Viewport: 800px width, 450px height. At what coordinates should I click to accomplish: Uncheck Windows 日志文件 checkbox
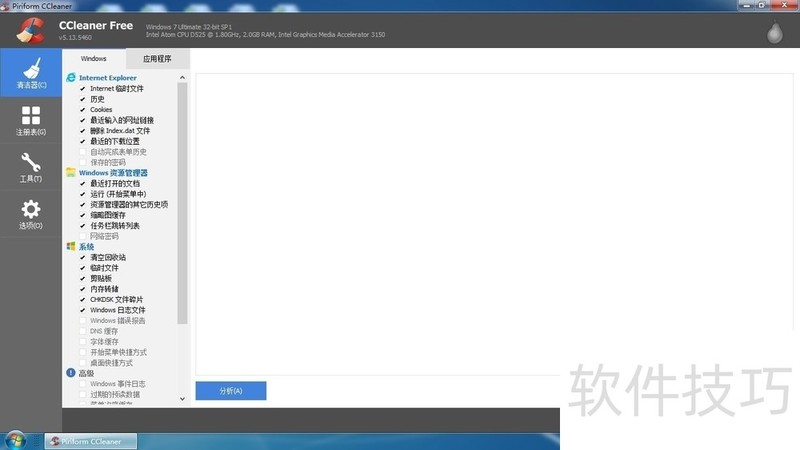83,310
